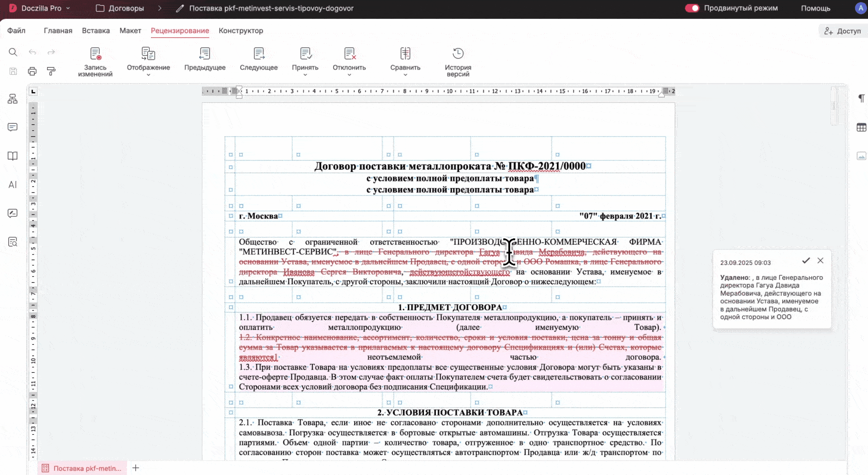Expand Отклонить dropdown arrow

(x=349, y=75)
